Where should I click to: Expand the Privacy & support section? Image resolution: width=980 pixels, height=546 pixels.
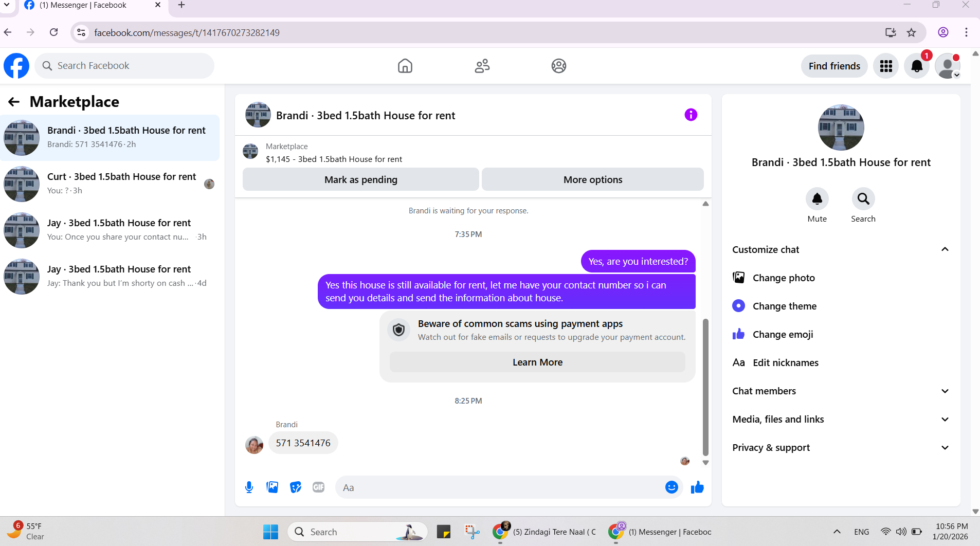pyautogui.click(x=841, y=447)
